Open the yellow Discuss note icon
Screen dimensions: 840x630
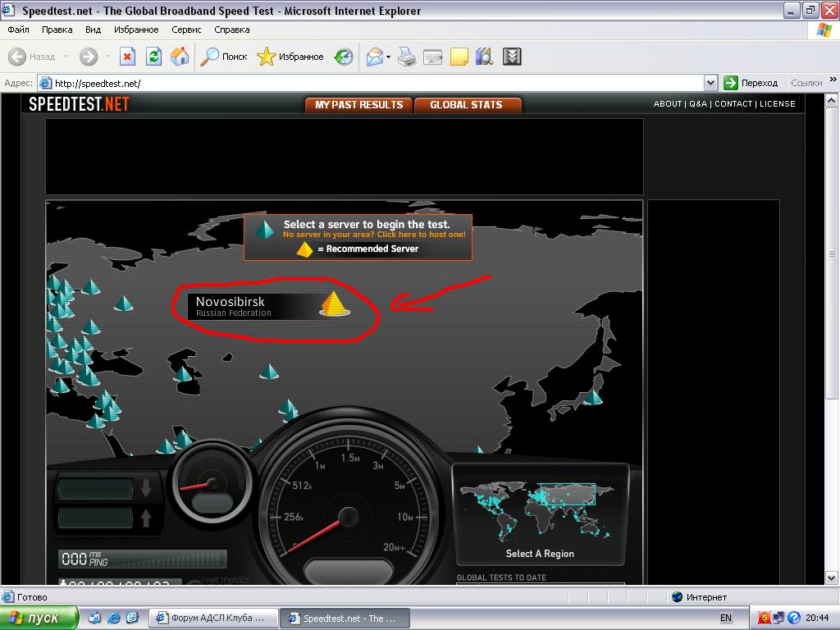point(459,57)
